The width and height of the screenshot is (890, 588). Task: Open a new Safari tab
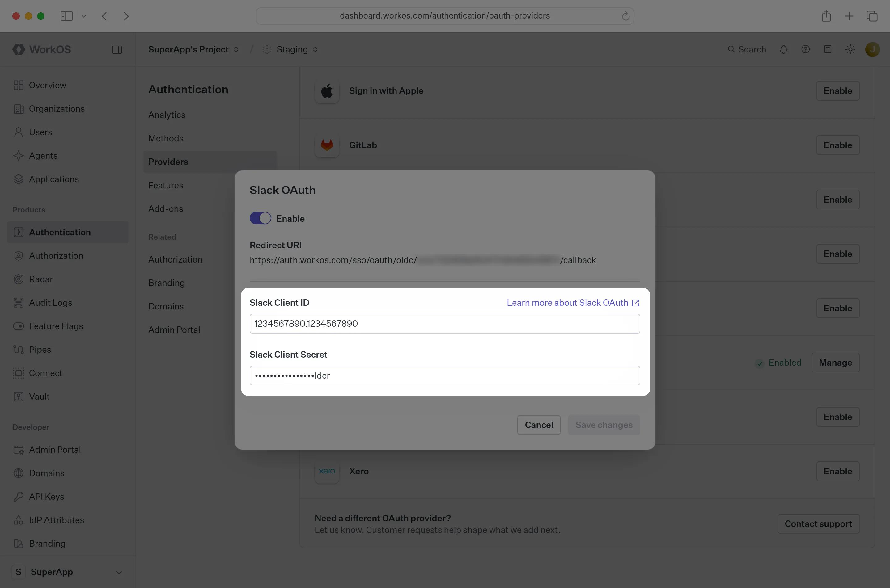tap(849, 16)
